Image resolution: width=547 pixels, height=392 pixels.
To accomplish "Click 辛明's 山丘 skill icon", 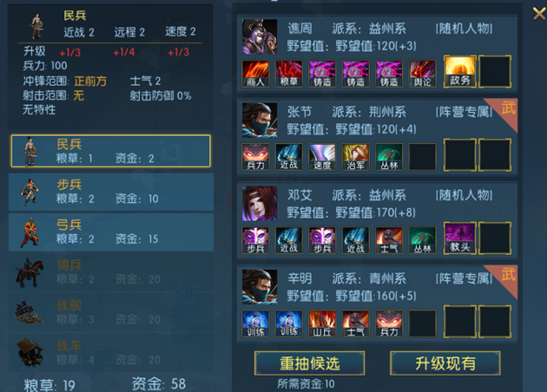I will (x=322, y=323).
